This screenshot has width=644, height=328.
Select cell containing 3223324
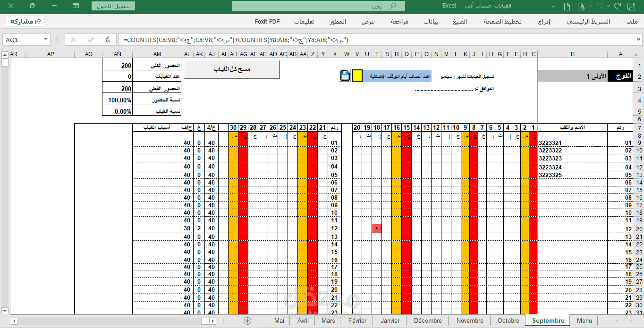(573, 167)
